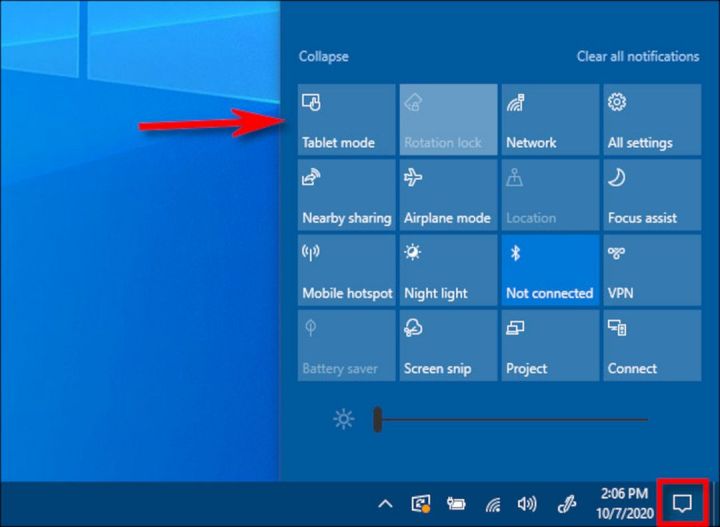This screenshot has height=527, width=720.
Task: Open the volume speaker tray icon
Action: click(526, 504)
